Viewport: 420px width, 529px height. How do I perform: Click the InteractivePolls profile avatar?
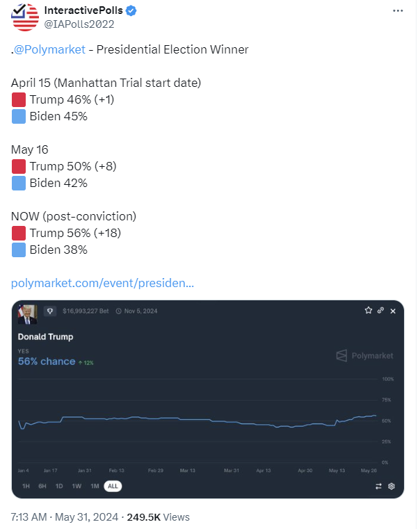(x=26, y=17)
